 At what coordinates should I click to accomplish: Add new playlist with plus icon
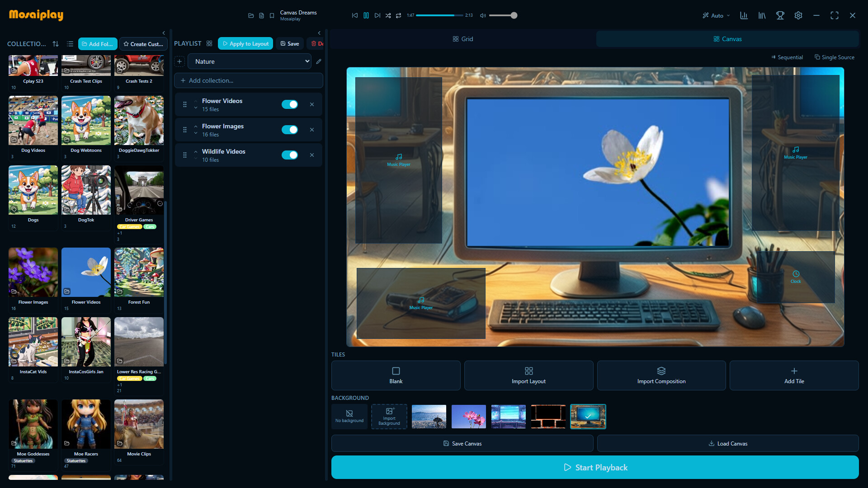[179, 61]
